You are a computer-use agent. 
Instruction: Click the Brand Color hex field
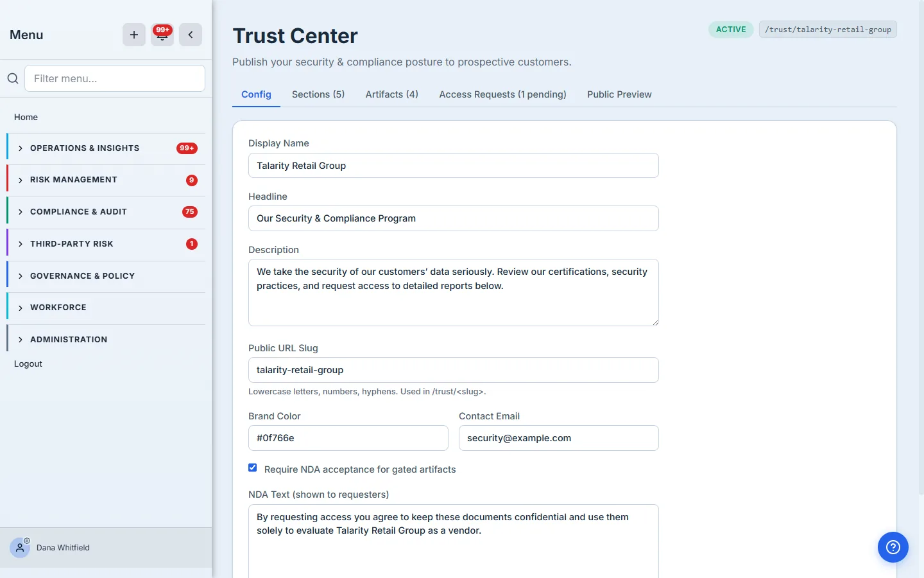coord(348,438)
